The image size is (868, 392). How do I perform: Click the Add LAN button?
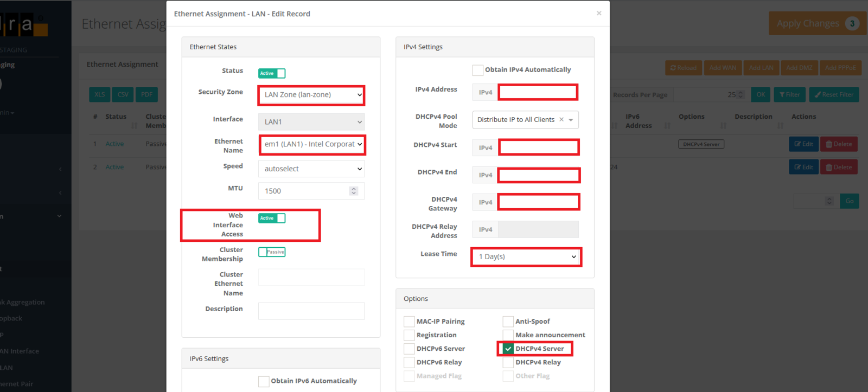761,68
